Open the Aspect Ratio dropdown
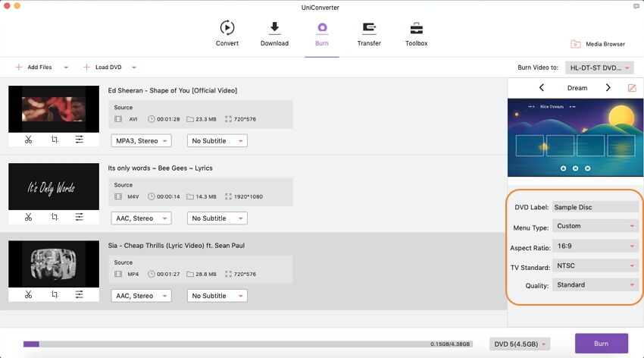 (595, 247)
